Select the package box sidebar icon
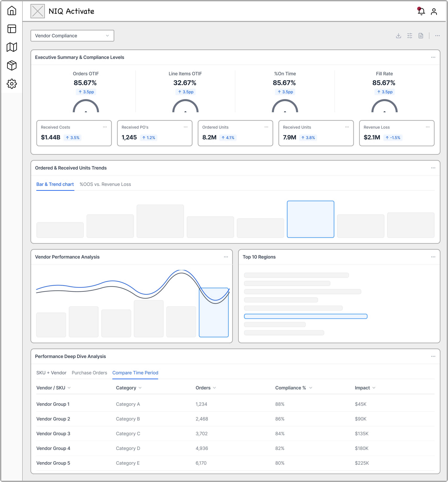This screenshot has width=448, height=482. (12, 65)
